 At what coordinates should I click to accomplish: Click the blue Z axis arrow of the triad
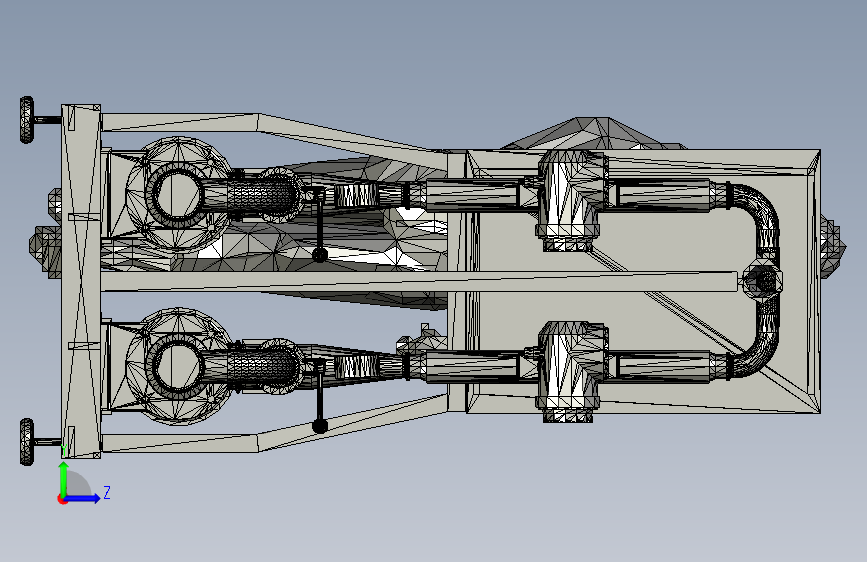coord(83,498)
